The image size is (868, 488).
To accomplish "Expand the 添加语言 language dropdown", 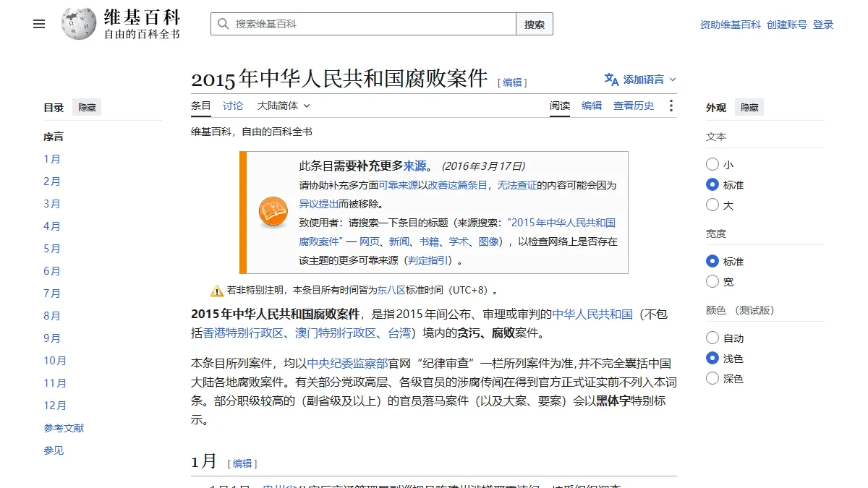I will [641, 80].
